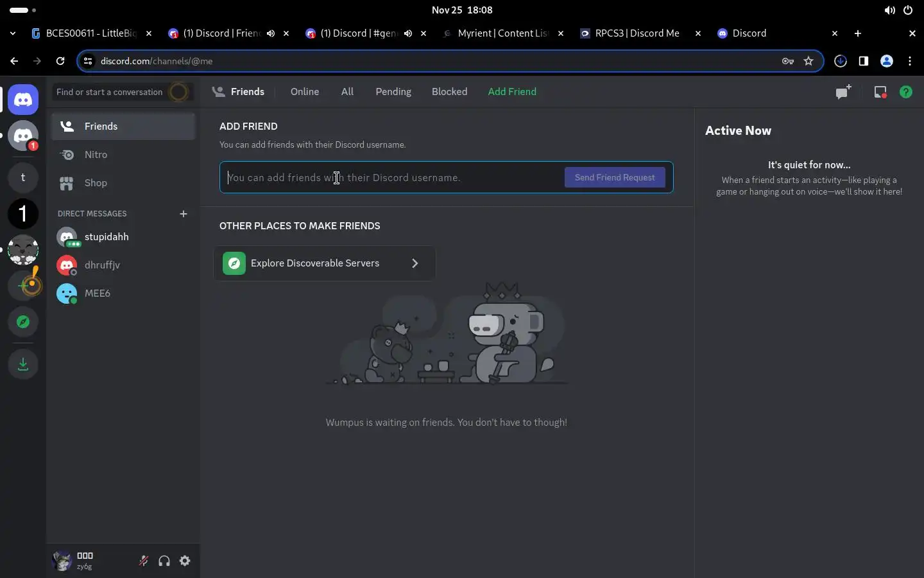Mute audio on the Discord #general tab

pyautogui.click(x=408, y=33)
